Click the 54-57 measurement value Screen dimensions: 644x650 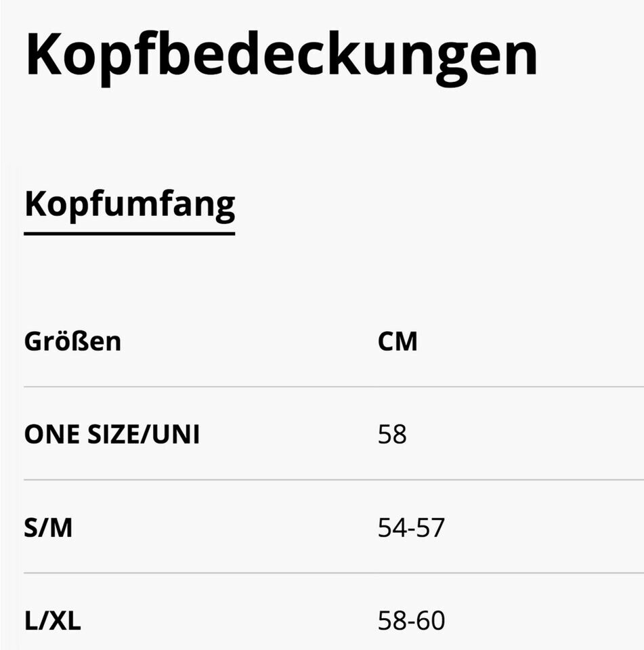(x=411, y=528)
